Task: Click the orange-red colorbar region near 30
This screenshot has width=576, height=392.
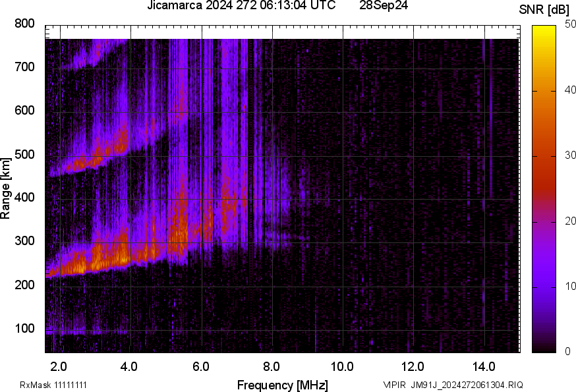Action: (545, 157)
